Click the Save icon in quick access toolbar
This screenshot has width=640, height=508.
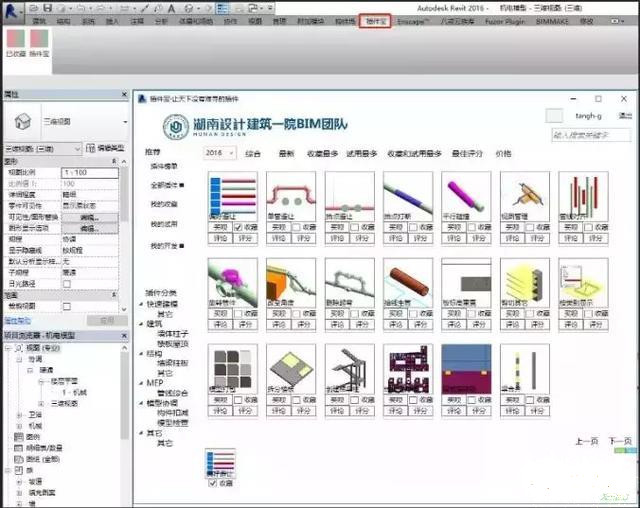click(48, 7)
